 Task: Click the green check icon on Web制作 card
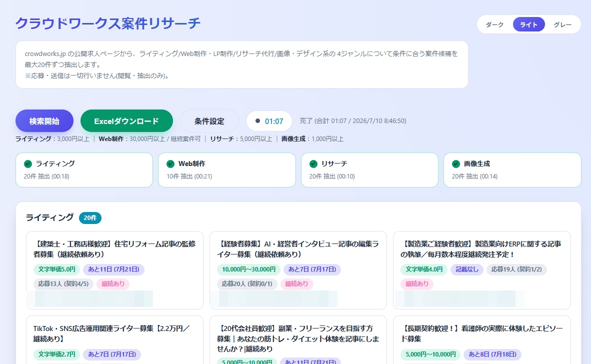(170, 163)
